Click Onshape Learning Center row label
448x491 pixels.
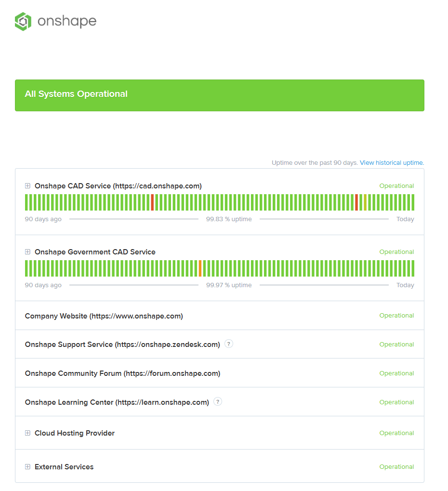(117, 402)
